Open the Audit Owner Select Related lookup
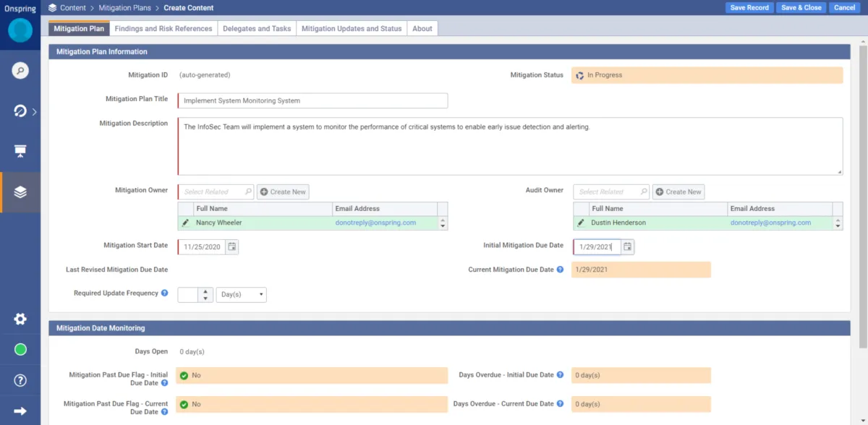 click(610, 192)
